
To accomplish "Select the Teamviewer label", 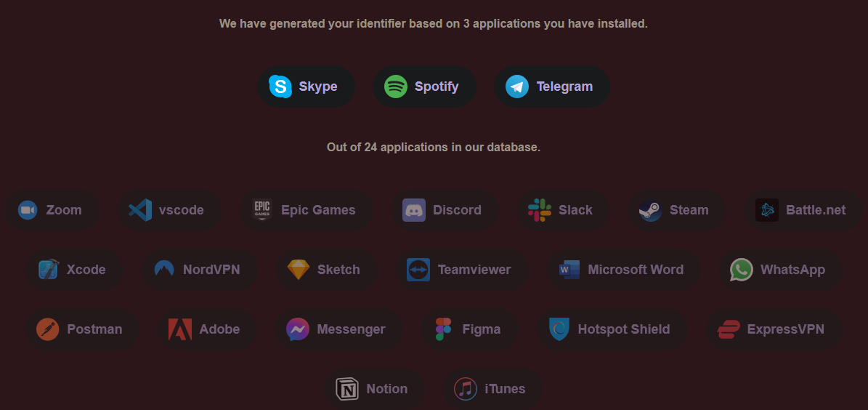I will tap(474, 270).
